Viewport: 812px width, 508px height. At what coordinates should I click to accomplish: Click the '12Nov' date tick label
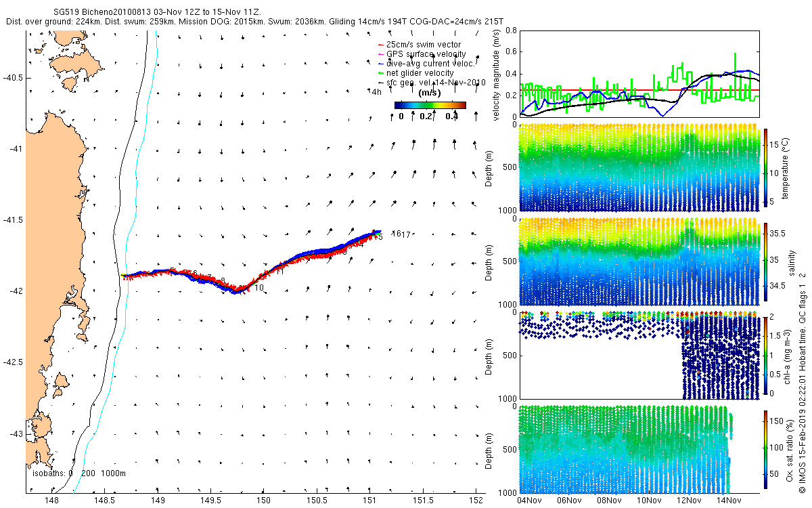688,501
